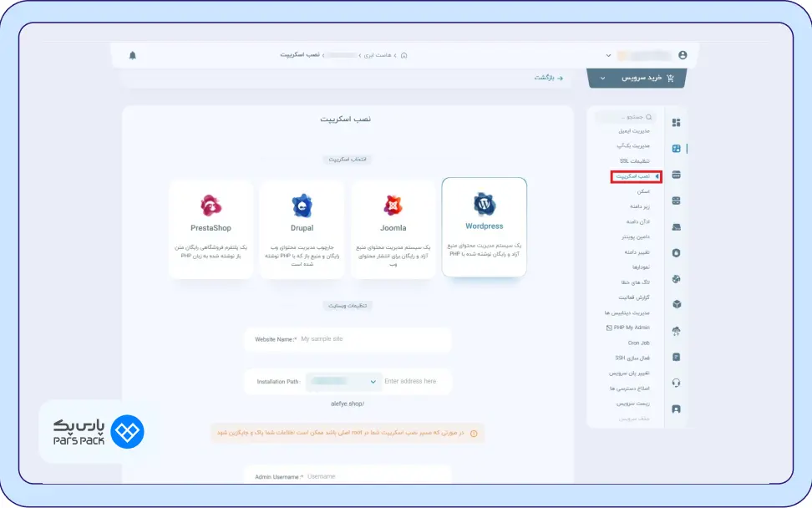Expand the خرید سرویس dropdown arrow

pos(603,79)
